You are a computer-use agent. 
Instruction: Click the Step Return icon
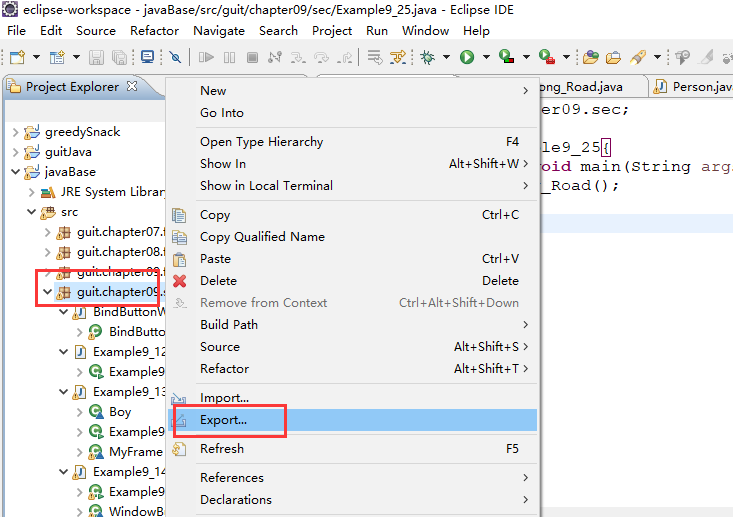(345, 57)
